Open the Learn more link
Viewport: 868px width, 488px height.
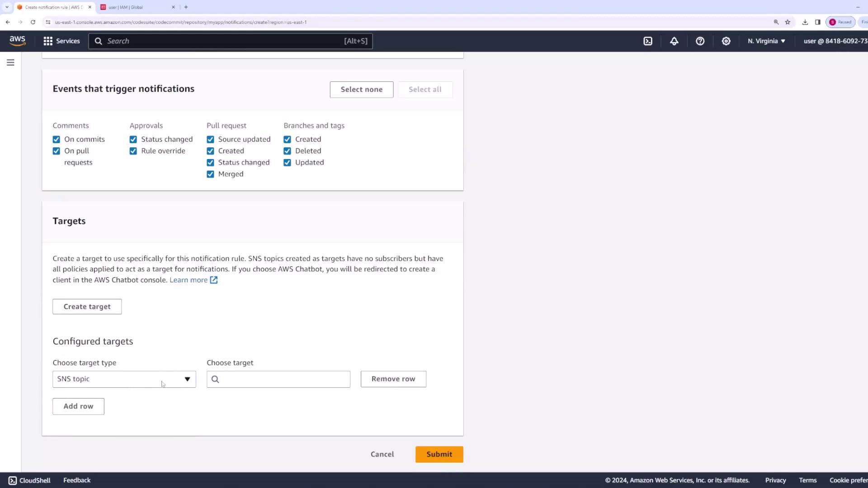click(189, 280)
